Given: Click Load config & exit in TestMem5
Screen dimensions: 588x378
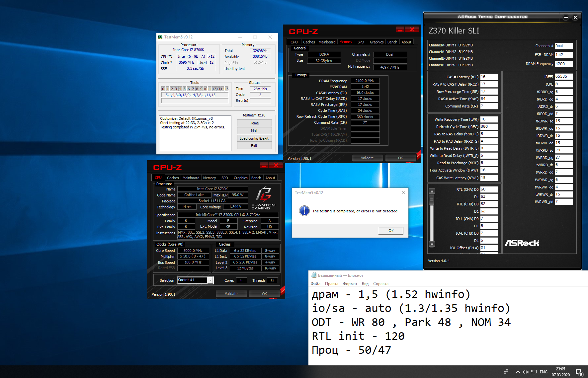Looking at the screenshot, I should tap(254, 138).
